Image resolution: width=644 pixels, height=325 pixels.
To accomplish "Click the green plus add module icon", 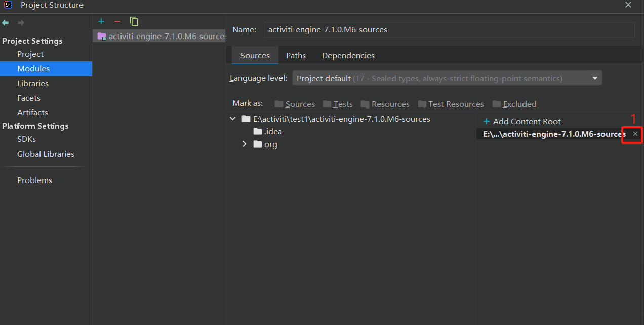I will point(101,21).
